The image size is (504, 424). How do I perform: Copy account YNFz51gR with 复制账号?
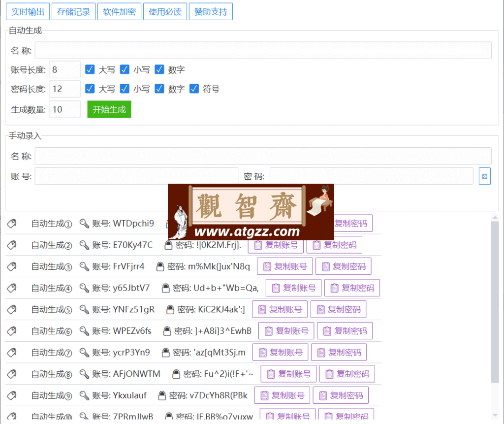280,309
